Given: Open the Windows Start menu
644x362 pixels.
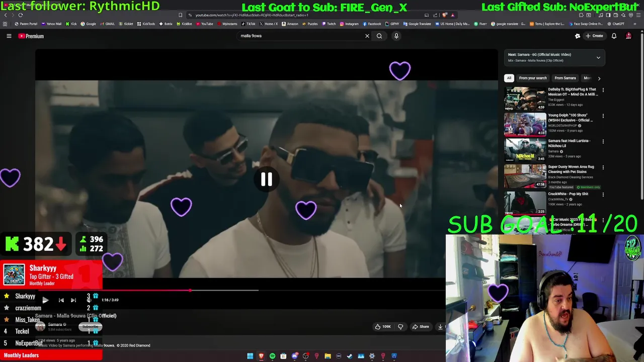Looking at the screenshot, I should 250,356.
